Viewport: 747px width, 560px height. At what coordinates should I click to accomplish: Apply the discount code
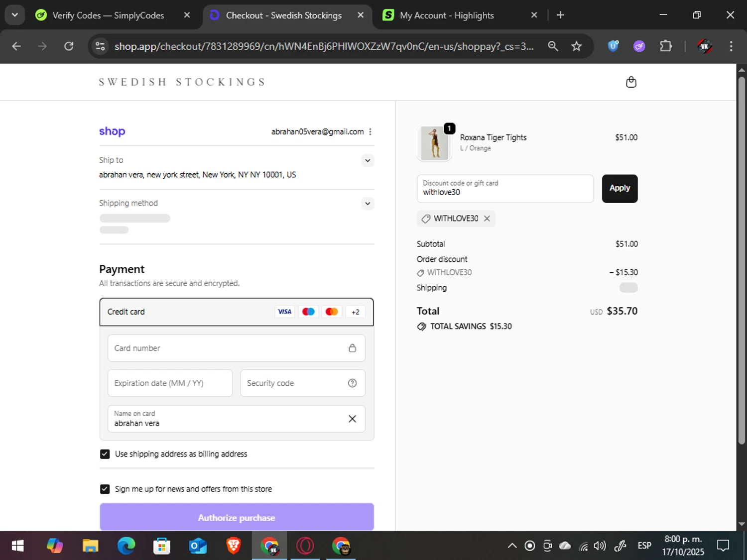[620, 189]
